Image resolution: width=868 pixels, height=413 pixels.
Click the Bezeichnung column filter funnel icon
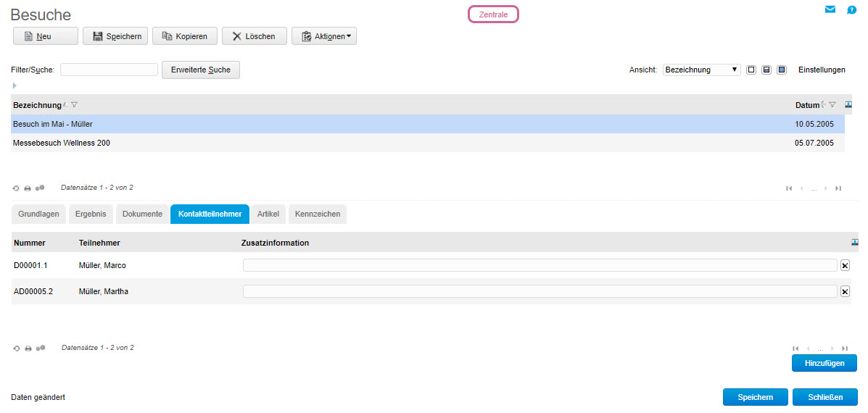pos(74,104)
